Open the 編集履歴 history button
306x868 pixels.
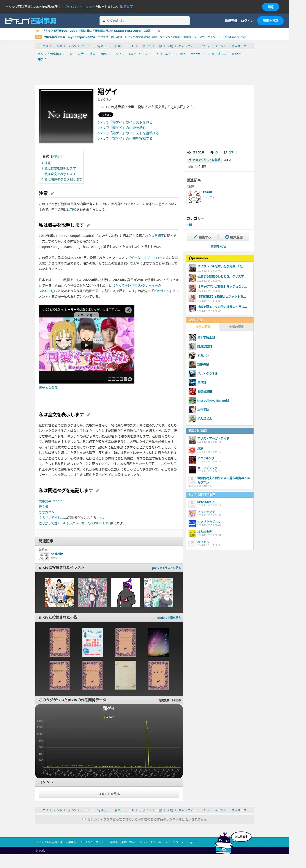234,237
